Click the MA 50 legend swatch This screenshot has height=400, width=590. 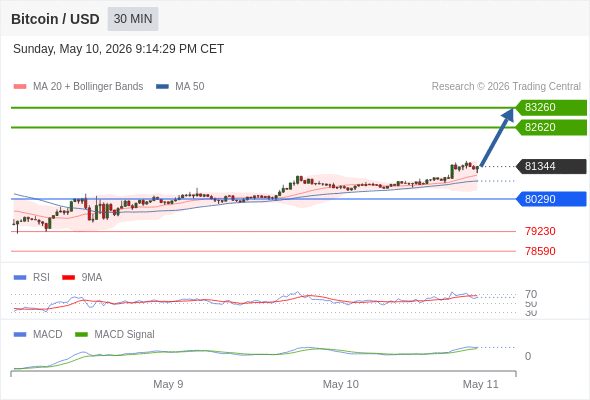pos(162,87)
